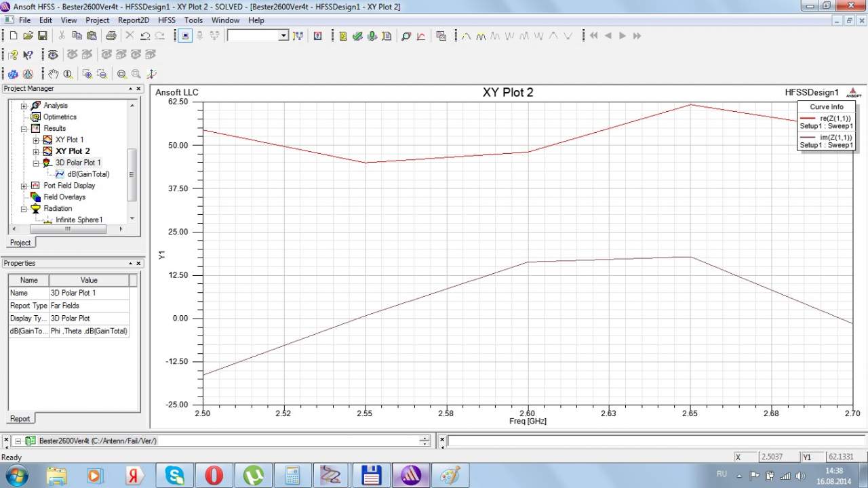Click the eye-shaped visibility toolbar icon
868x488 pixels.
(x=53, y=55)
